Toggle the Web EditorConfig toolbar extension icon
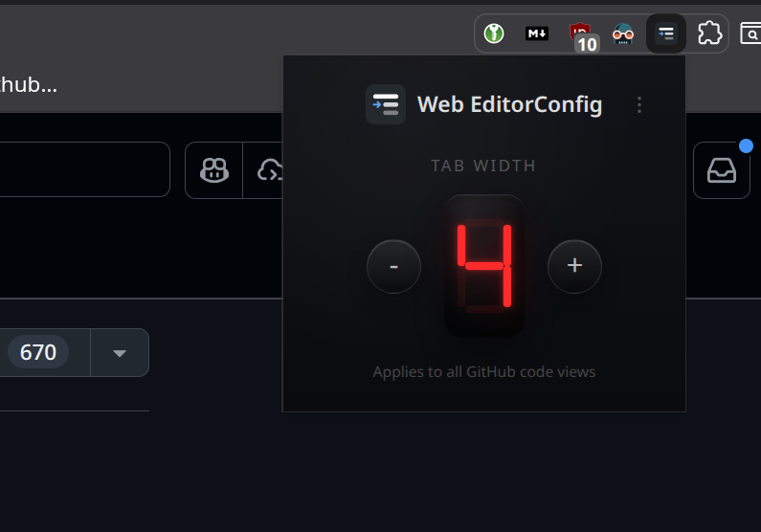761x532 pixels. tap(666, 33)
